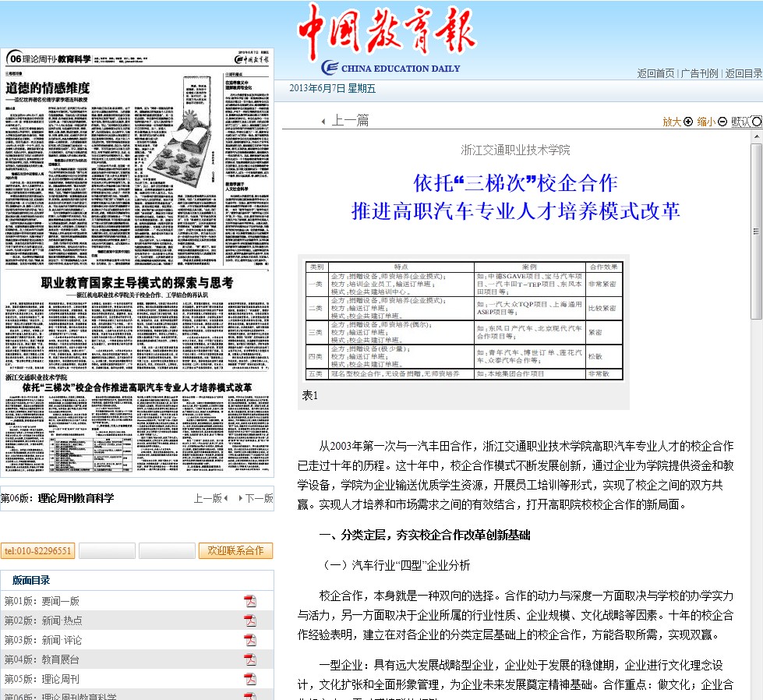This screenshot has width=763, height=700.
Task: Open 第05版：理论周刊 in page list
Action: point(42,679)
